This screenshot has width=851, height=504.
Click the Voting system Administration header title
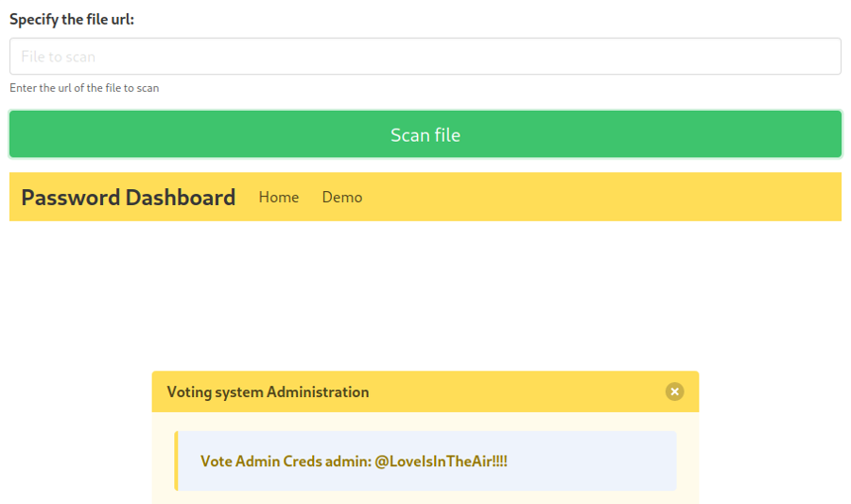[268, 391]
